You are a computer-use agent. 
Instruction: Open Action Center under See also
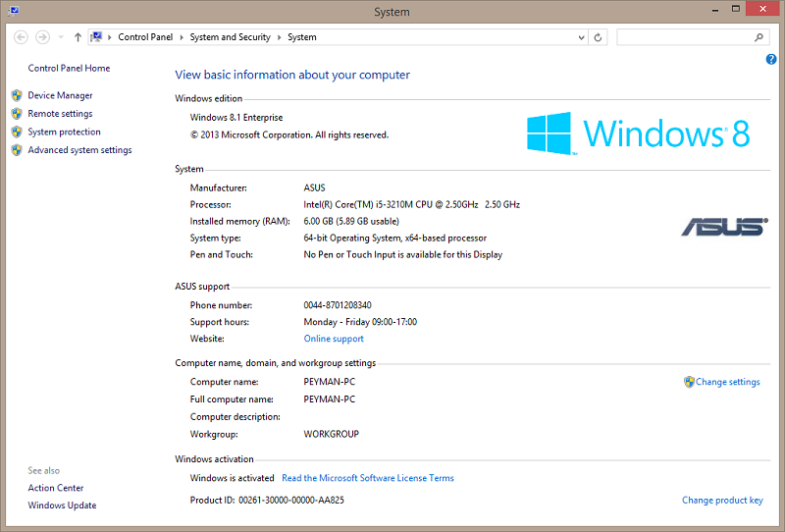coord(56,488)
